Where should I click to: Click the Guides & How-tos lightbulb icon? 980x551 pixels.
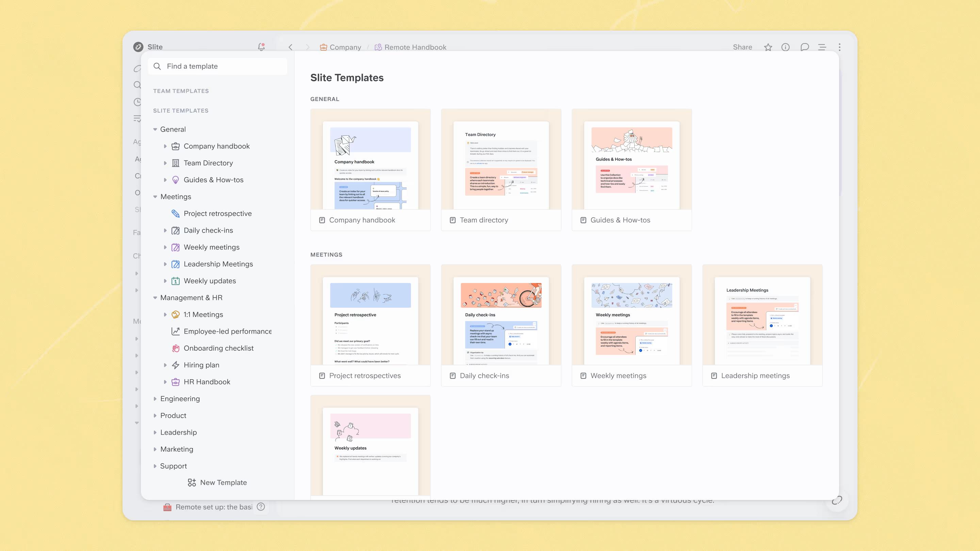tap(175, 180)
